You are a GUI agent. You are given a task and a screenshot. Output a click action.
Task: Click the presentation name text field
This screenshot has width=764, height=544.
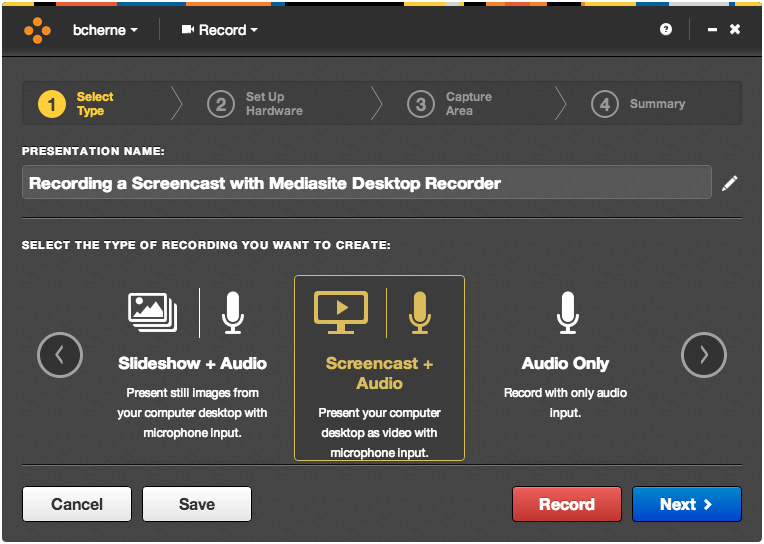[366, 182]
